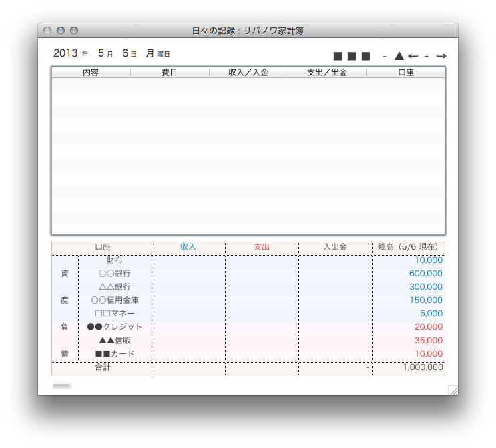
Task: Go to previous day with left arrow
Action: click(x=413, y=56)
